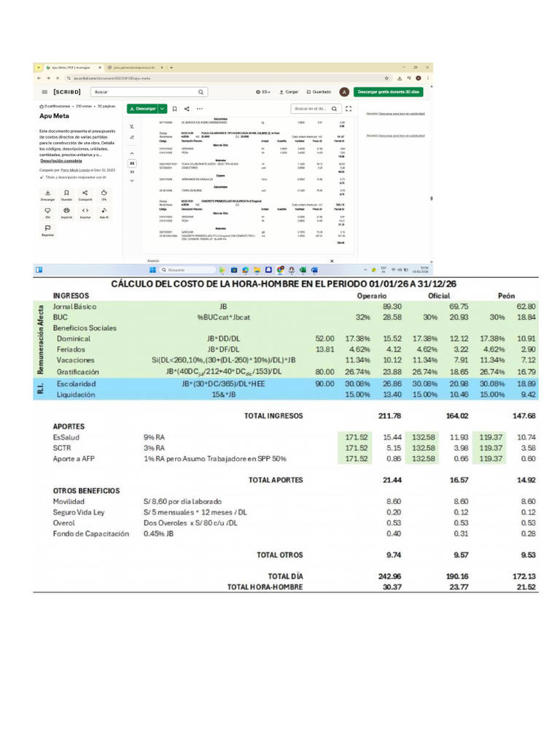Open Microsoft Edge from the taskbar
Screen dimensions: 560x747
click(245, 270)
